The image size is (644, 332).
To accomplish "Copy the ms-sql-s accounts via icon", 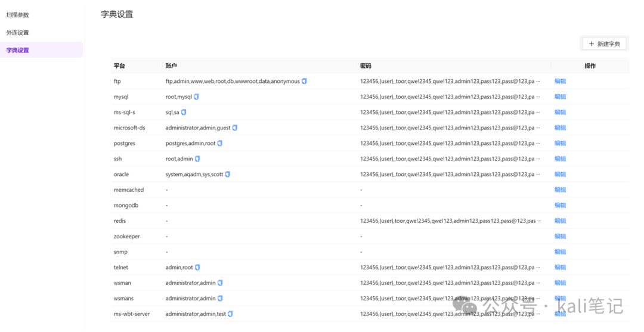I will tap(184, 112).
